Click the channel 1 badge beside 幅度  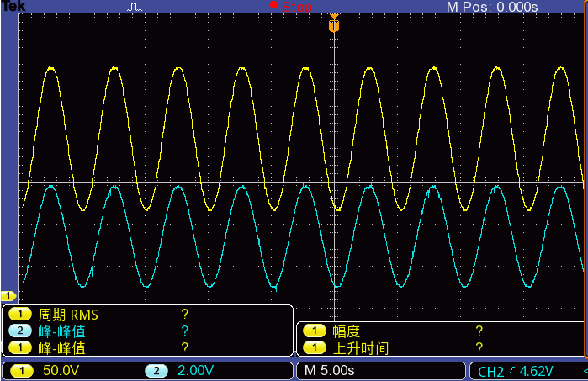click(314, 331)
